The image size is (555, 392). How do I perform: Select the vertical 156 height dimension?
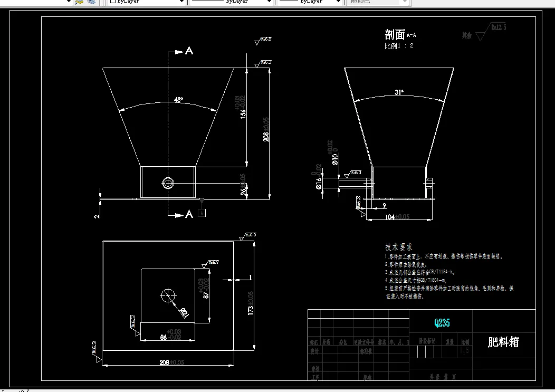243,113
